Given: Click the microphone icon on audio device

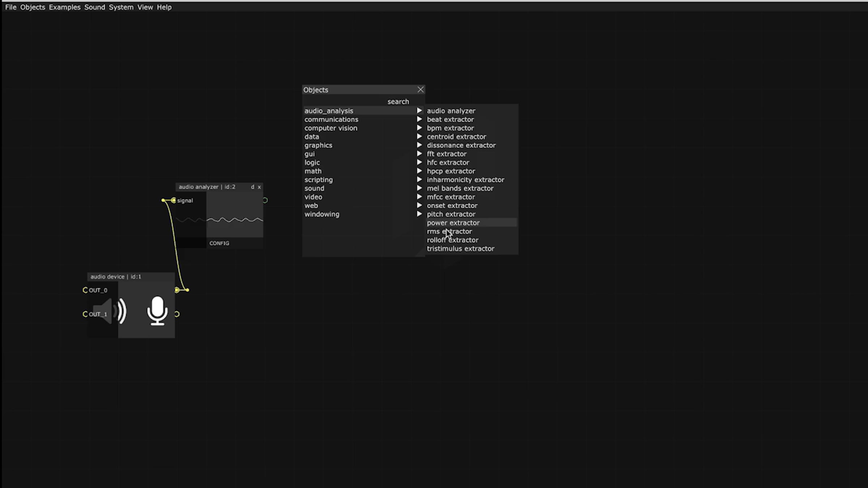Looking at the screenshot, I should click(x=157, y=311).
